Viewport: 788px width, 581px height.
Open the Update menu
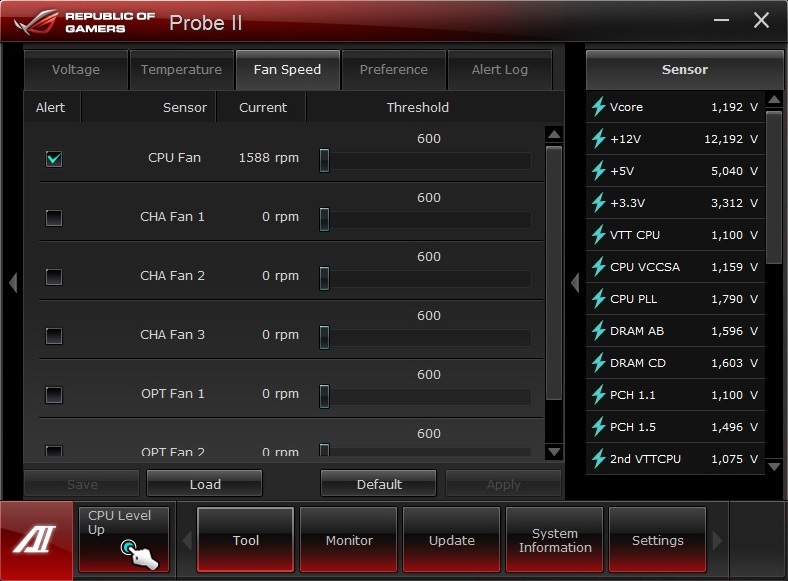tap(451, 540)
